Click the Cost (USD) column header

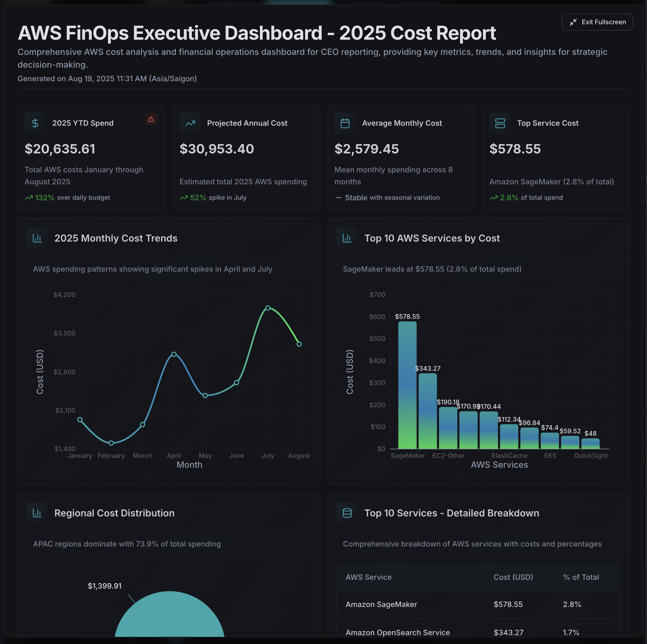[x=513, y=577]
